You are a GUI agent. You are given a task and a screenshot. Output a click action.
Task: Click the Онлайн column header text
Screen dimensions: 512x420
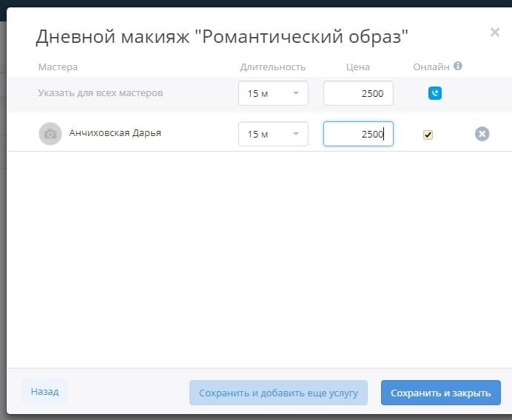431,67
